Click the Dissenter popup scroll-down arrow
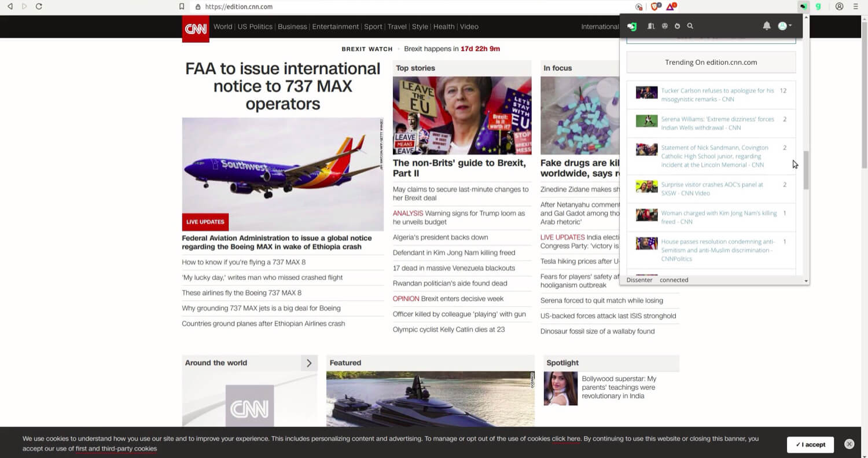This screenshot has height=458, width=868. (806, 281)
